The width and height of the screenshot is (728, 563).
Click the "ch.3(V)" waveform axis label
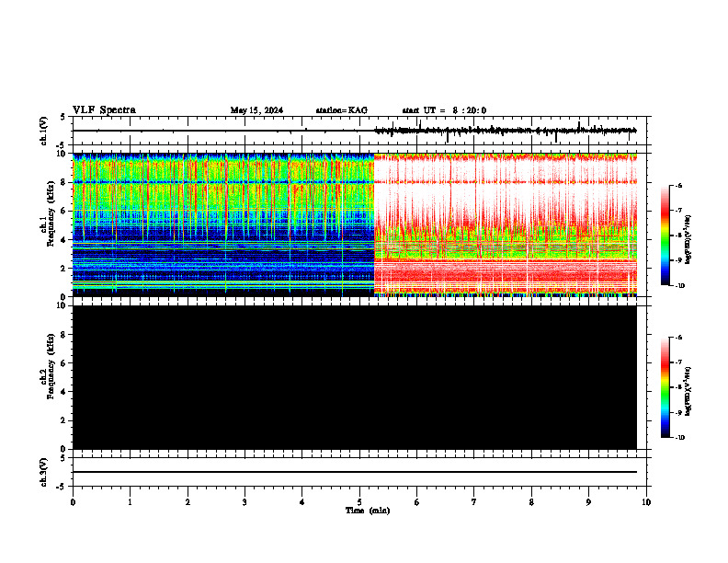click(44, 473)
